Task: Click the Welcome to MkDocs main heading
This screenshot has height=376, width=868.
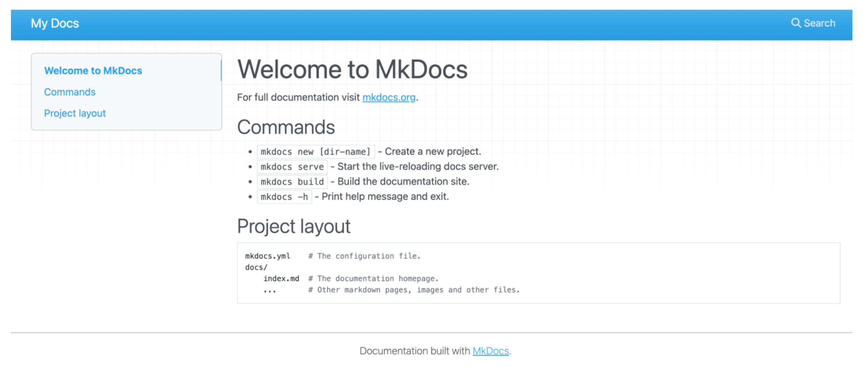Action: [x=352, y=69]
